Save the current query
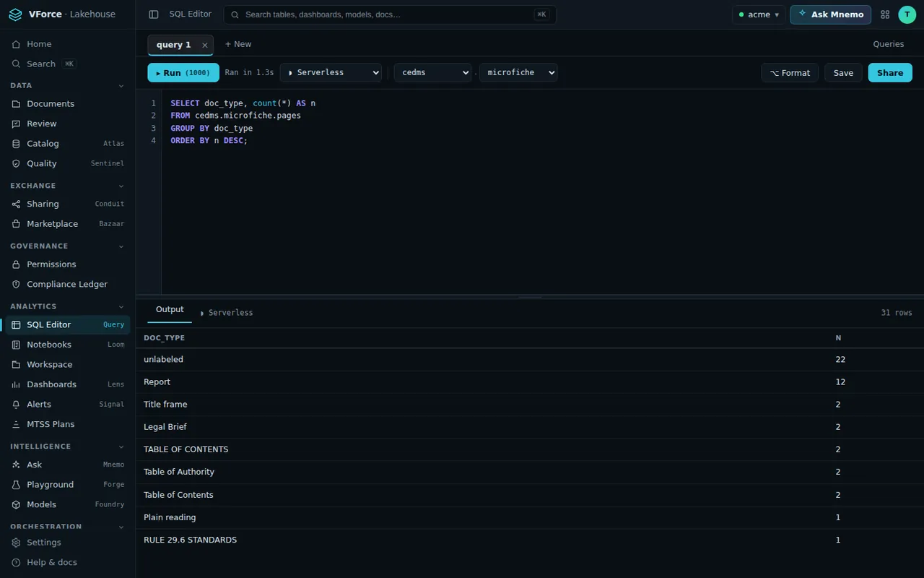Viewport: 924px width, 578px height. (843, 72)
